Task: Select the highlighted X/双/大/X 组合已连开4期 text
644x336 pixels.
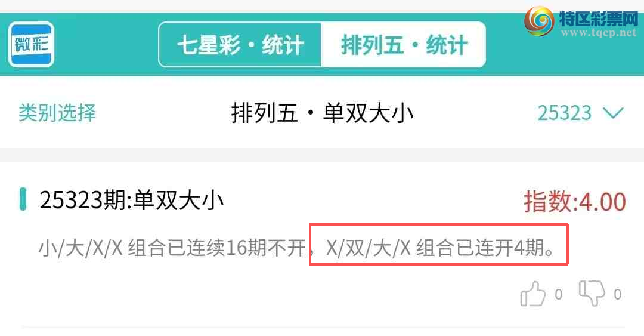Action: tap(440, 248)
